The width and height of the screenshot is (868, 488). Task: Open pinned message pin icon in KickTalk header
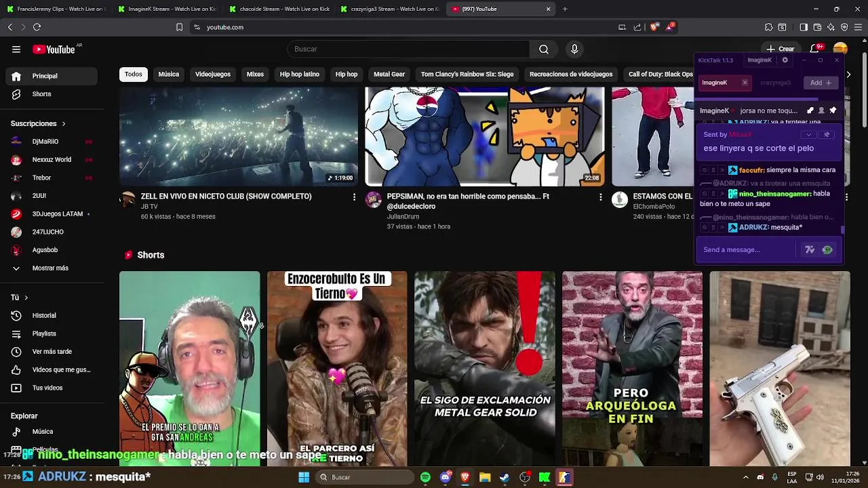coord(833,110)
